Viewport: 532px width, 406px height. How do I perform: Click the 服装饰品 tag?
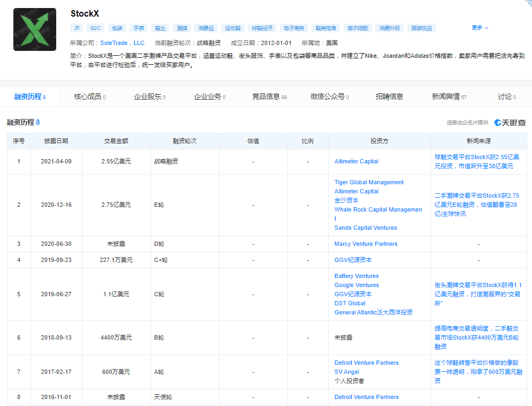click(x=422, y=28)
